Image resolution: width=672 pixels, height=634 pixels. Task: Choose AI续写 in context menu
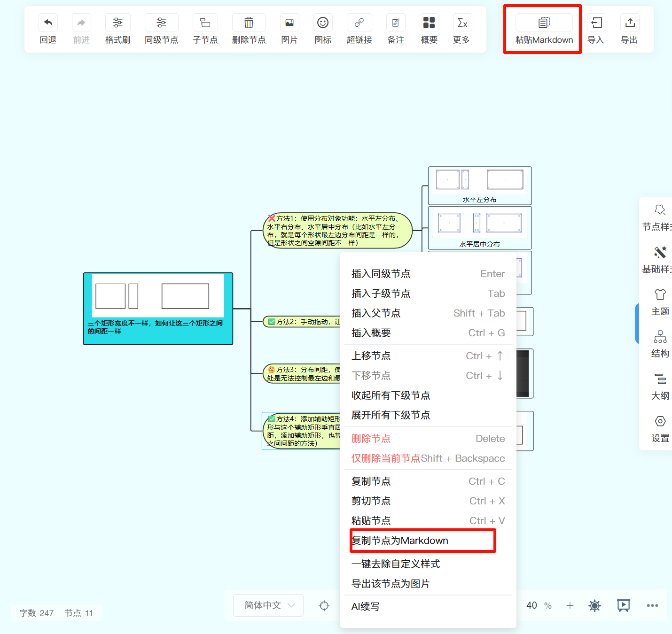(x=428, y=607)
